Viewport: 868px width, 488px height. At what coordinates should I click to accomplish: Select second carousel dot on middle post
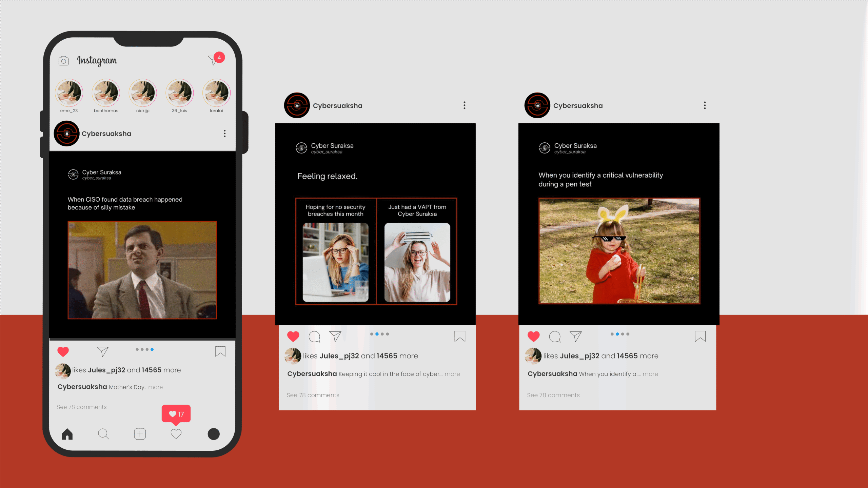coord(377,334)
